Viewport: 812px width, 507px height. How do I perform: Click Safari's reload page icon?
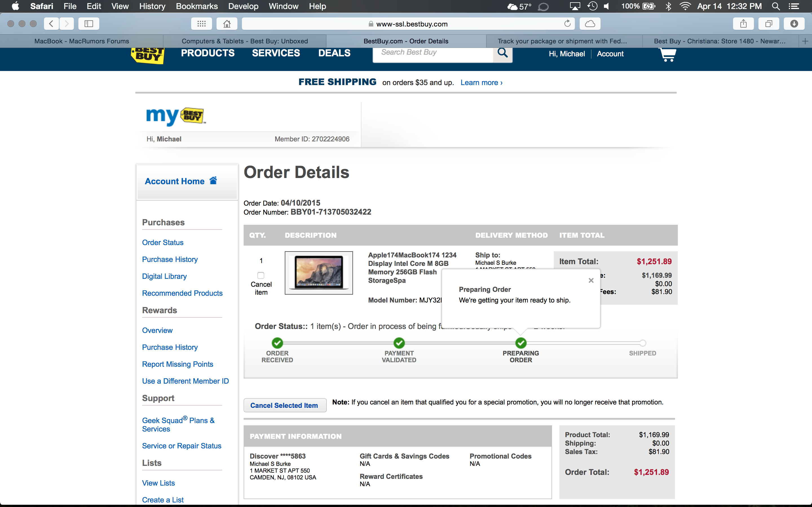click(567, 23)
